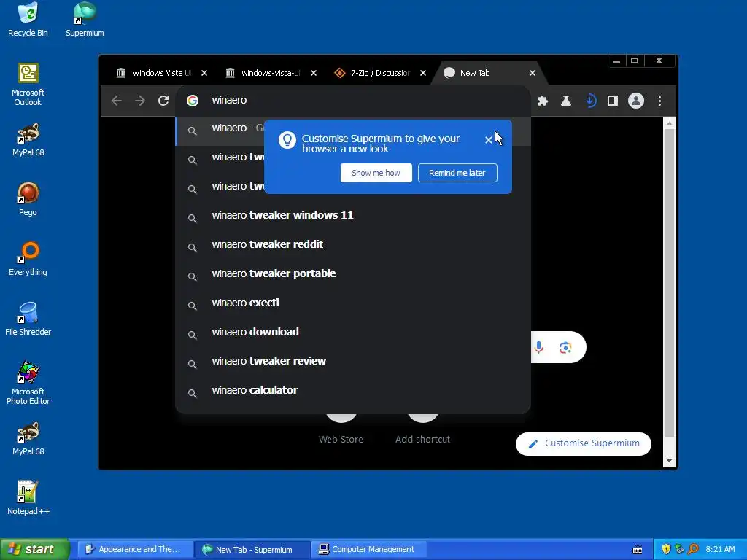Select the Notepad++ desktop shortcut
This screenshot has height=560, width=747.
[x=28, y=498]
